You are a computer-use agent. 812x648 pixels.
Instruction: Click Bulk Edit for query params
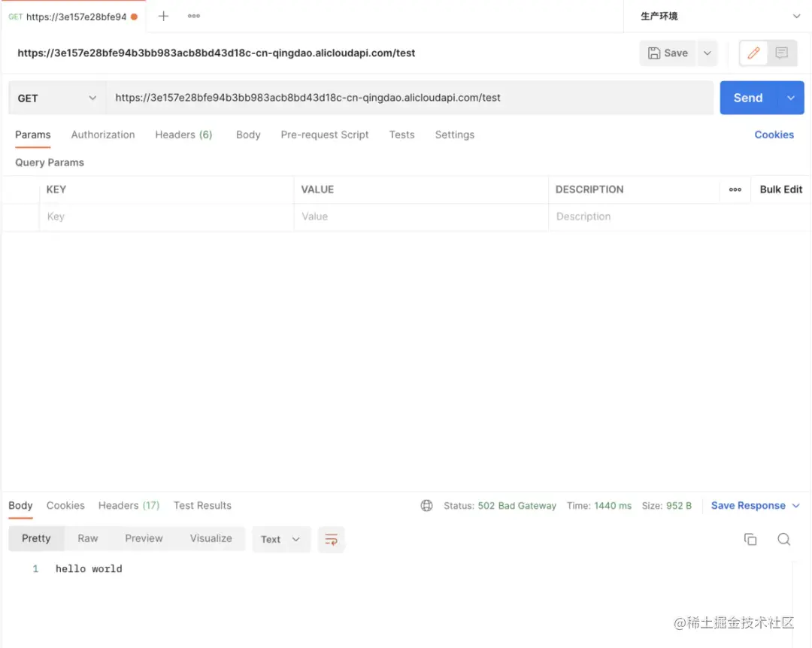tap(780, 189)
